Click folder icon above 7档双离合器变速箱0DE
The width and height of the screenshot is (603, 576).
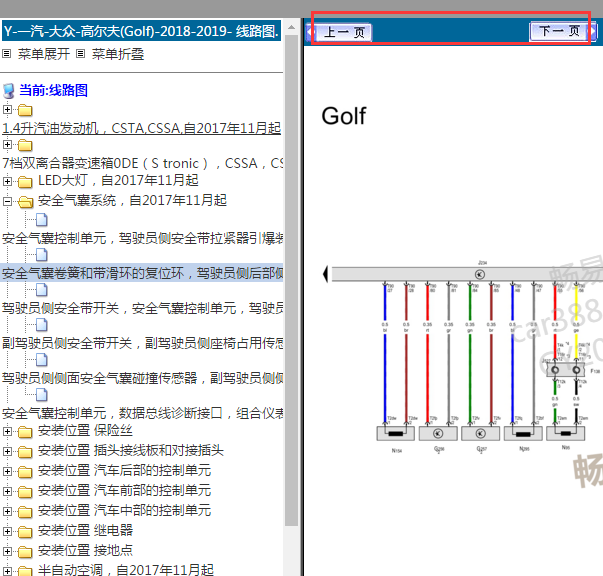pos(25,145)
